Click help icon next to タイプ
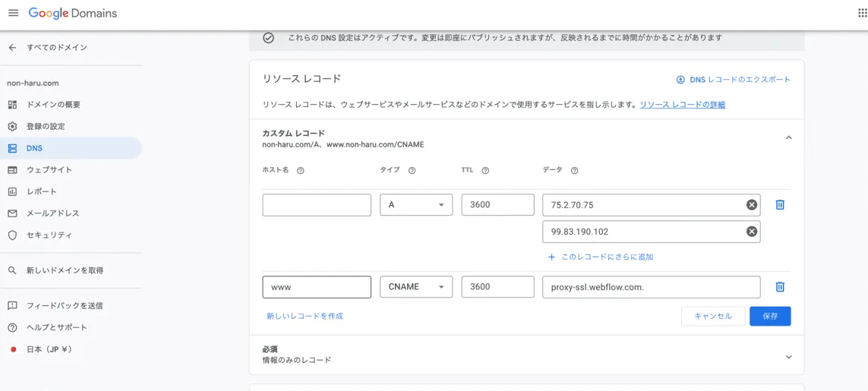Image resolution: width=868 pixels, height=391 pixels. 412,171
